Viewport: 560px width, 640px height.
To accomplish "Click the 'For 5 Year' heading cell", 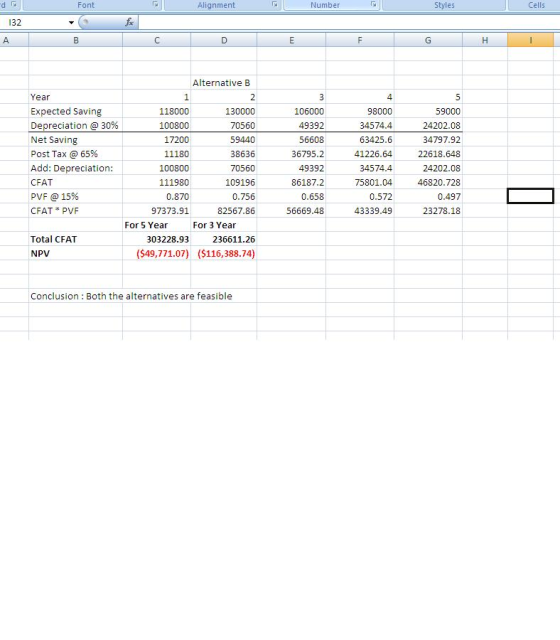I will tap(156, 225).
